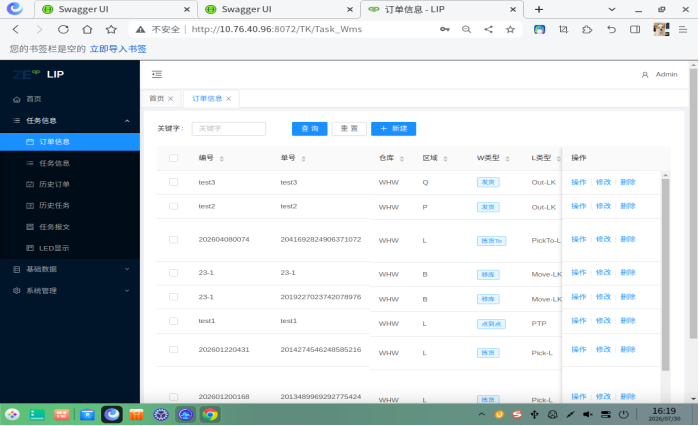Click the 立即导入书签 bookmark import link
The width and height of the screenshot is (699, 426).
point(118,49)
